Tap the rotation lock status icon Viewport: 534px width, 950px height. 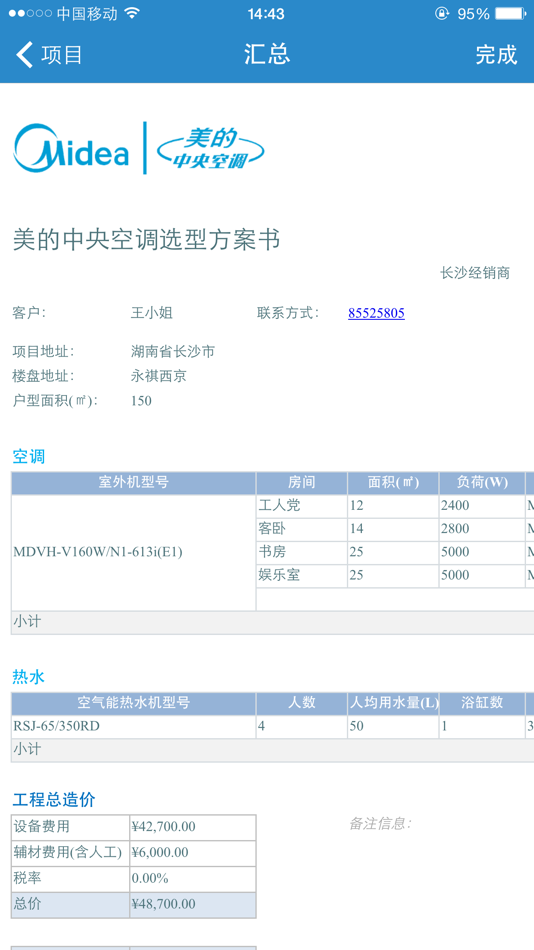pyautogui.click(x=442, y=13)
